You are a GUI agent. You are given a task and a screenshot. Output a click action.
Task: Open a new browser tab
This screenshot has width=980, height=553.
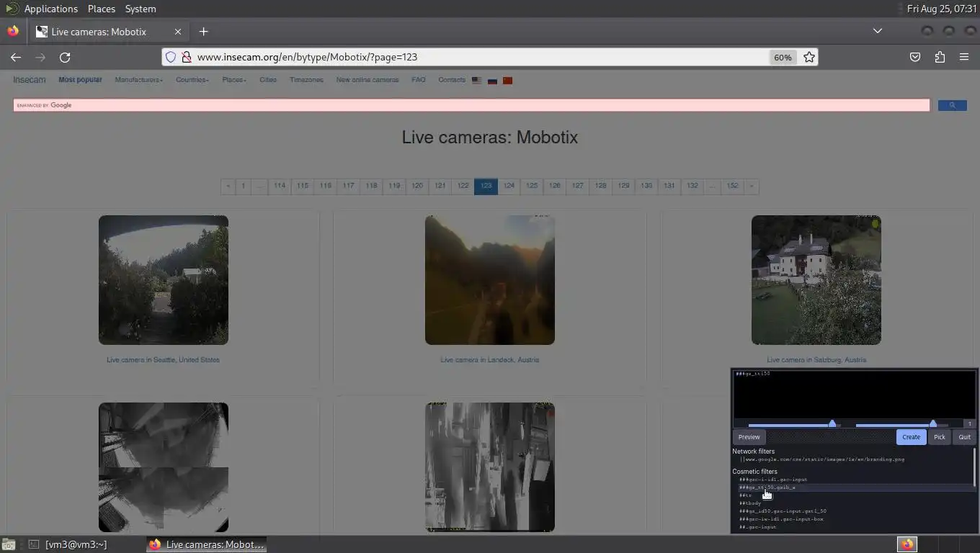[x=203, y=32]
